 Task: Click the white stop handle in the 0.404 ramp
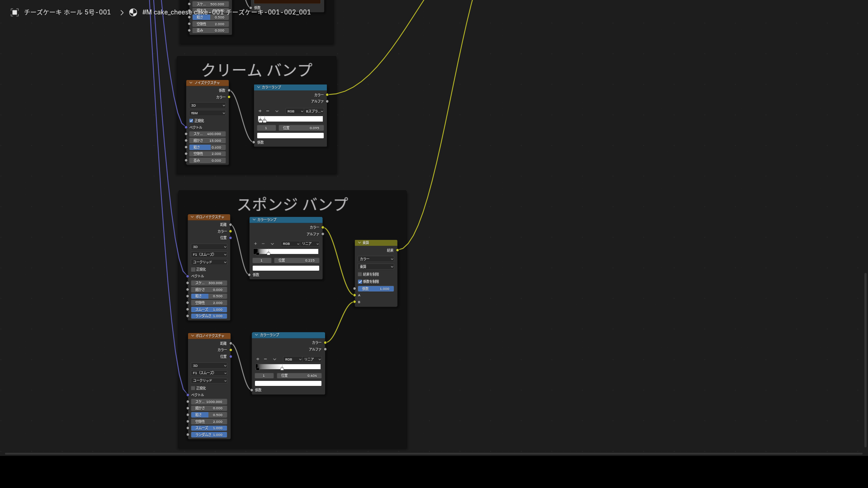point(282,368)
